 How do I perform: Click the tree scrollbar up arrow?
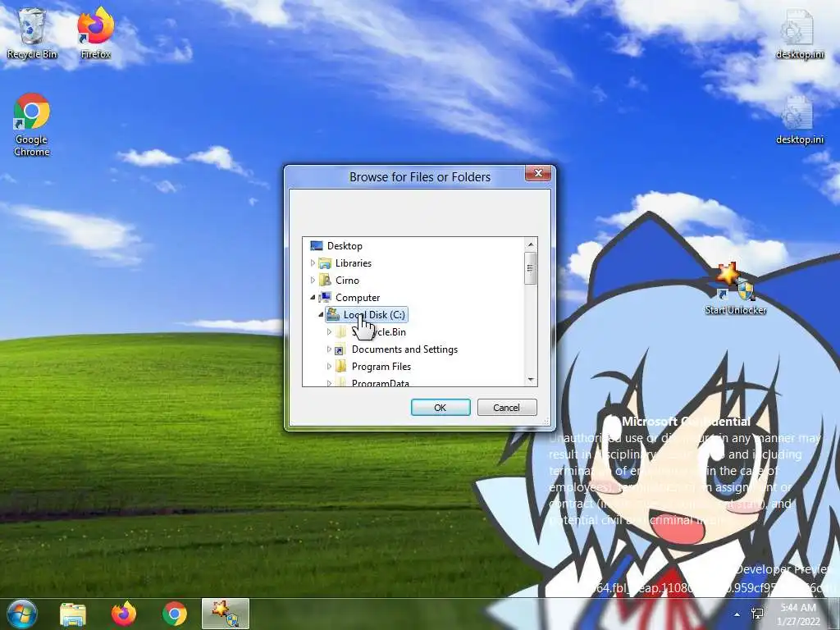531,244
